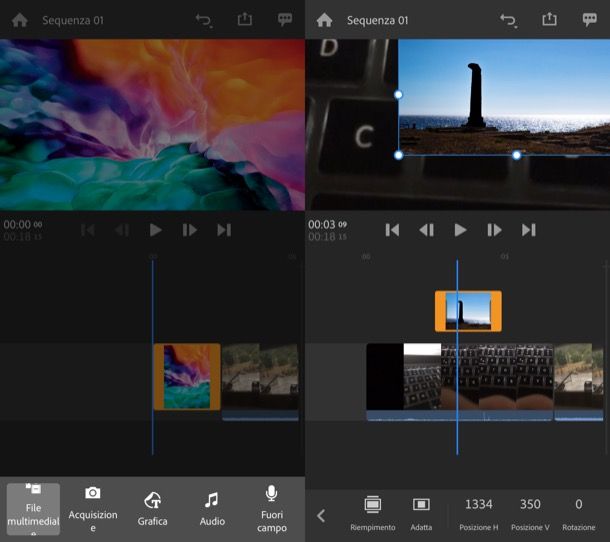Apply Riempimento fill scaling
The image size is (610, 542).
373,514
